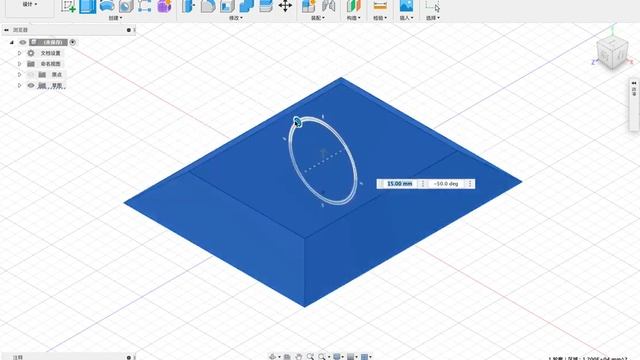Collapse the root component tree node
Viewport: 640px width, 360px height.
pyautogui.click(x=11, y=42)
